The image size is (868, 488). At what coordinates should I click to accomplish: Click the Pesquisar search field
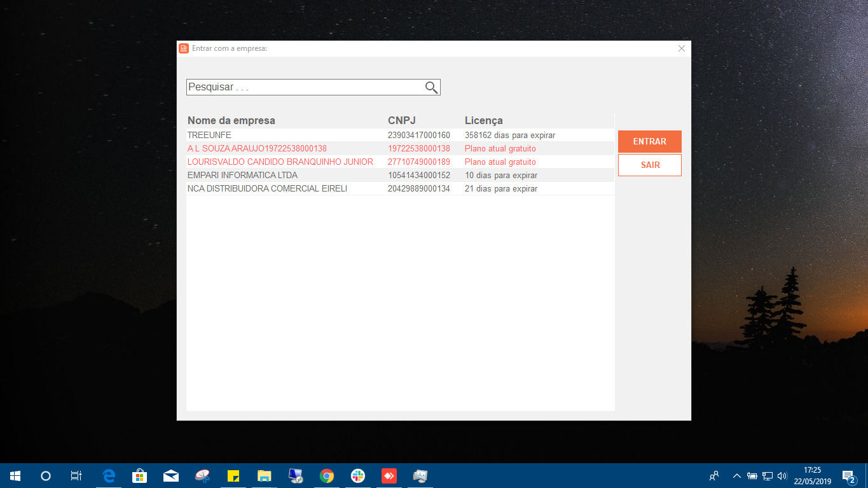[305, 87]
